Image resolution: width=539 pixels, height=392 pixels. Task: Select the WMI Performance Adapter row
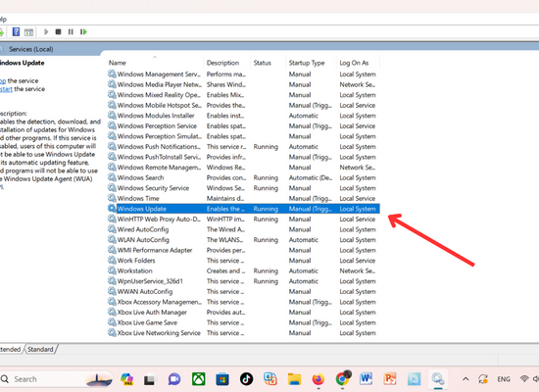pos(243,250)
